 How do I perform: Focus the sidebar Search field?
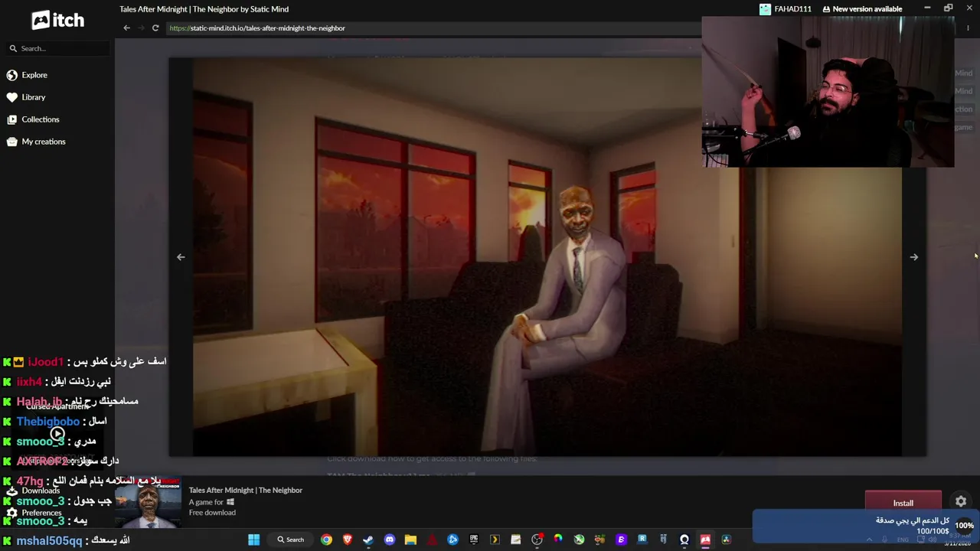pyautogui.click(x=57, y=48)
